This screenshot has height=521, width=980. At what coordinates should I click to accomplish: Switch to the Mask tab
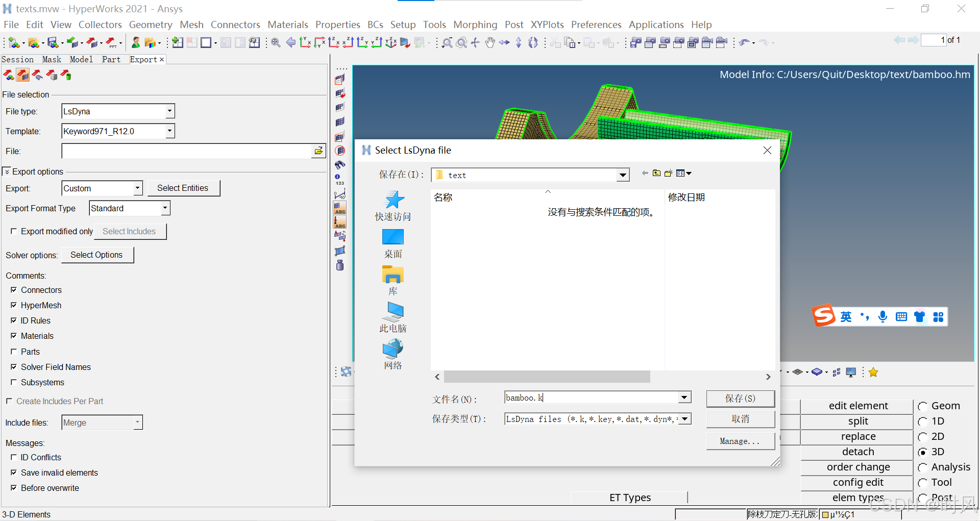(52, 59)
